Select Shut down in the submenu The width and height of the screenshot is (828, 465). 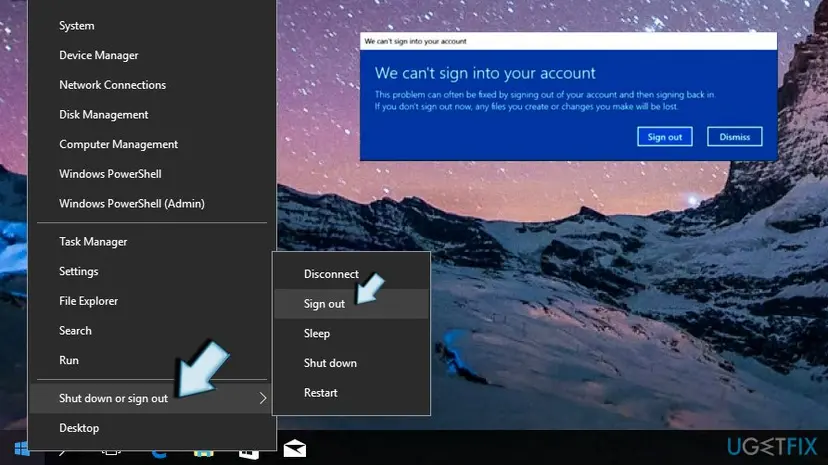(351, 363)
